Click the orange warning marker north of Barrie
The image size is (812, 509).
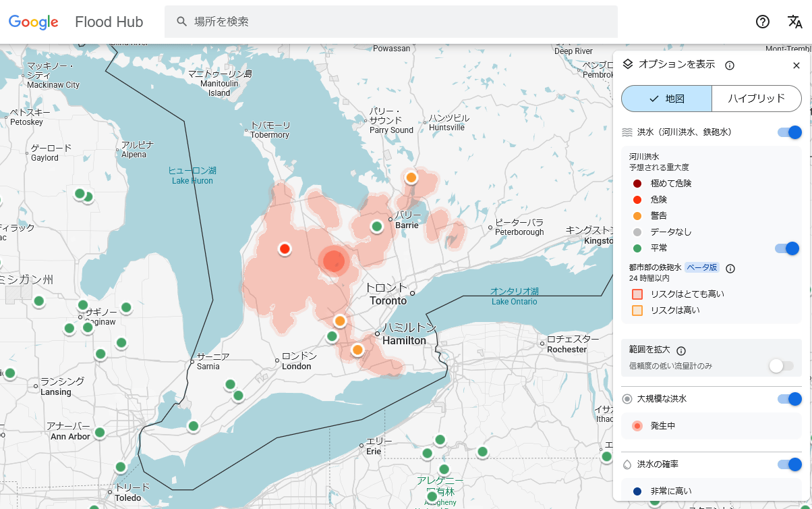[x=411, y=178]
